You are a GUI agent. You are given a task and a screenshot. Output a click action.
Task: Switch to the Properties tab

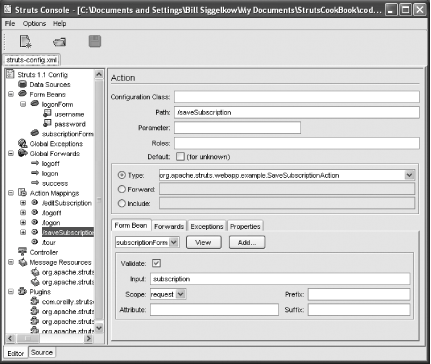tap(245, 226)
